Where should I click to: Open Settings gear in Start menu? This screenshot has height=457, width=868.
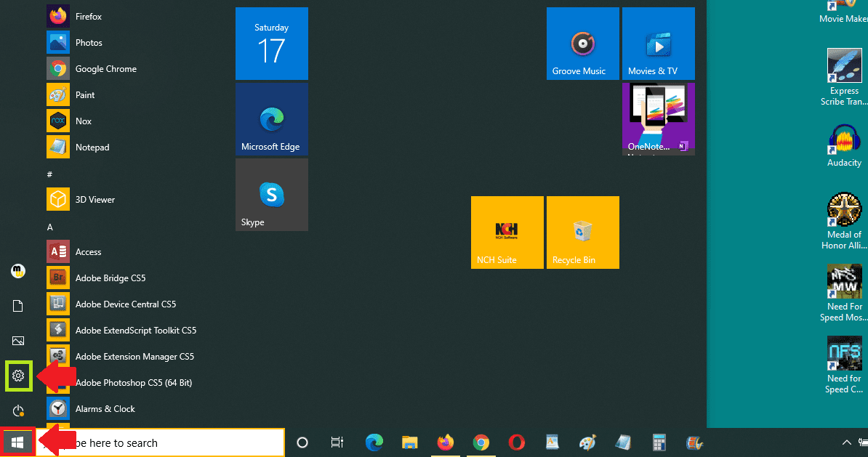(x=18, y=376)
